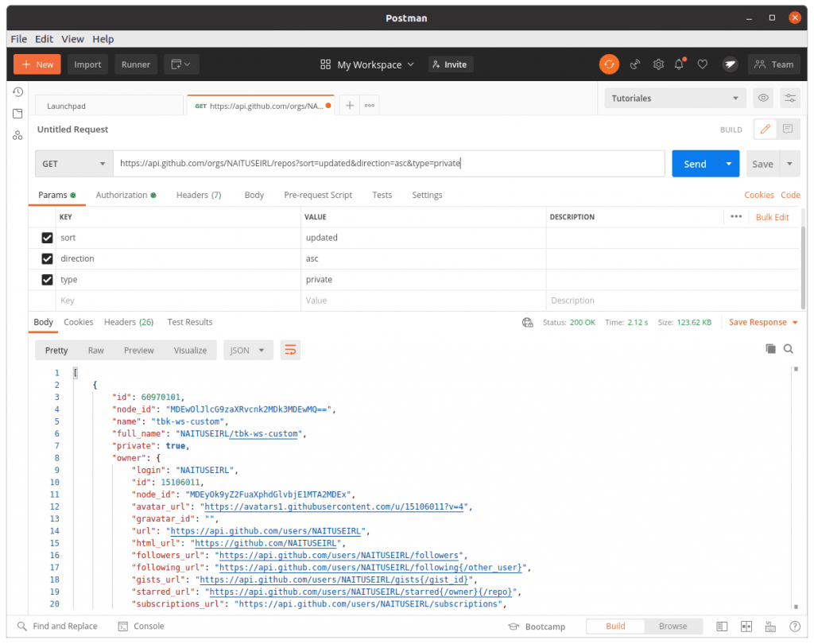This screenshot has width=814, height=644.
Task: Open the Visualize response view
Action: (x=190, y=351)
